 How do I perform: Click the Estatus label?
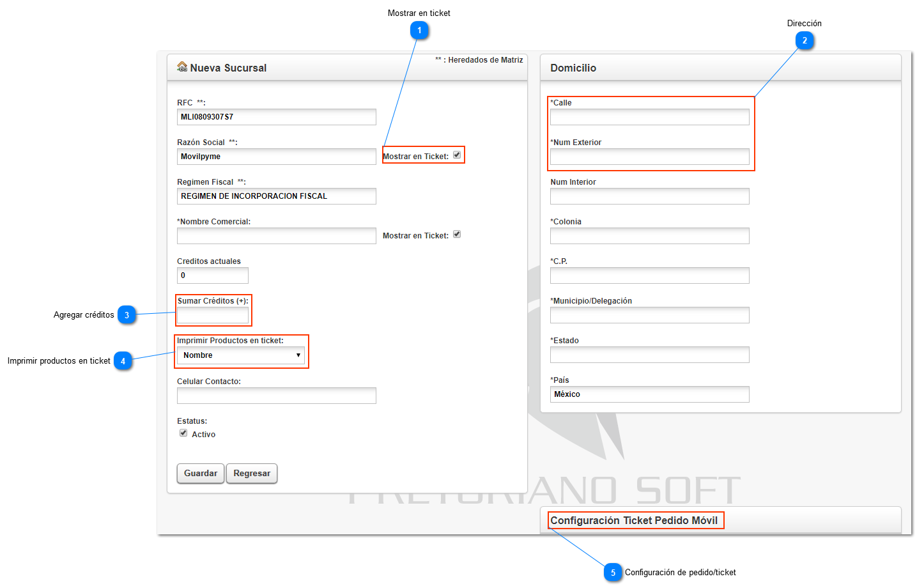point(192,421)
